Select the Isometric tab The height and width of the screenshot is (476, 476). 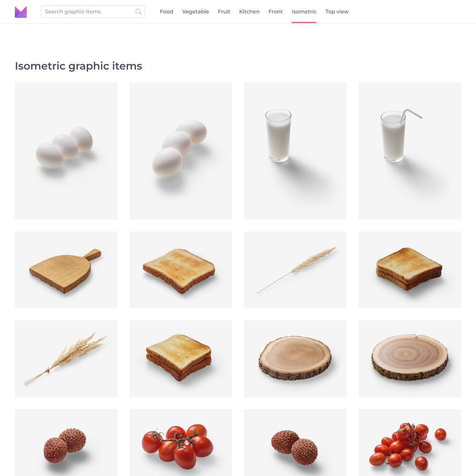[x=304, y=11]
